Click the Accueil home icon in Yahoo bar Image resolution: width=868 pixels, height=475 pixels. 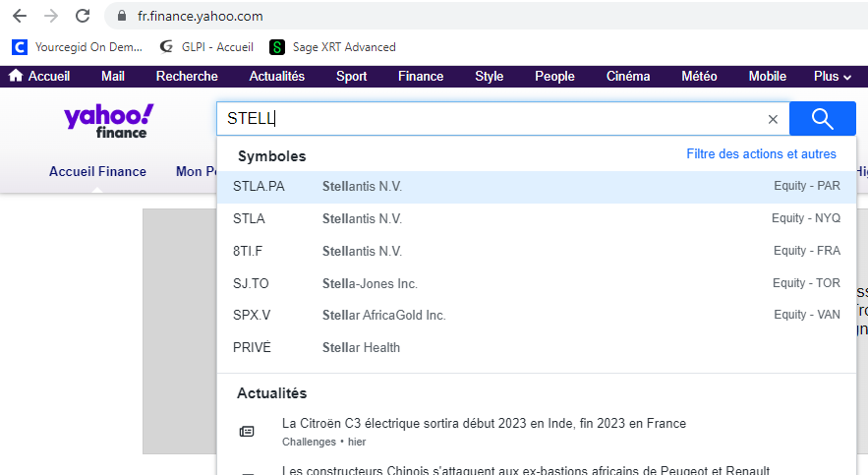click(x=16, y=76)
